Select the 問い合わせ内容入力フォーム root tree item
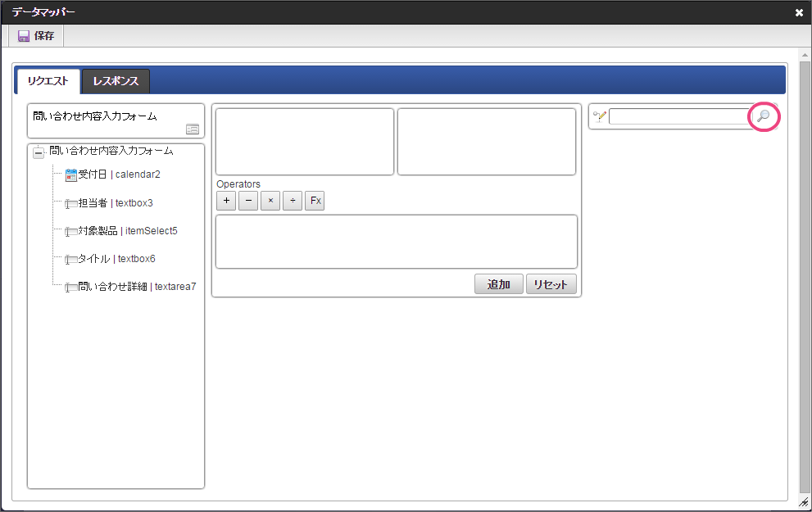Image resolution: width=812 pixels, height=512 pixels. tap(111, 151)
